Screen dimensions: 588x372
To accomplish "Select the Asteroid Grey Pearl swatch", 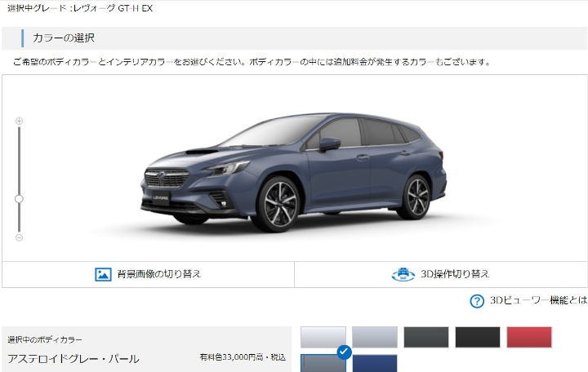I will (x=323, y=363).
